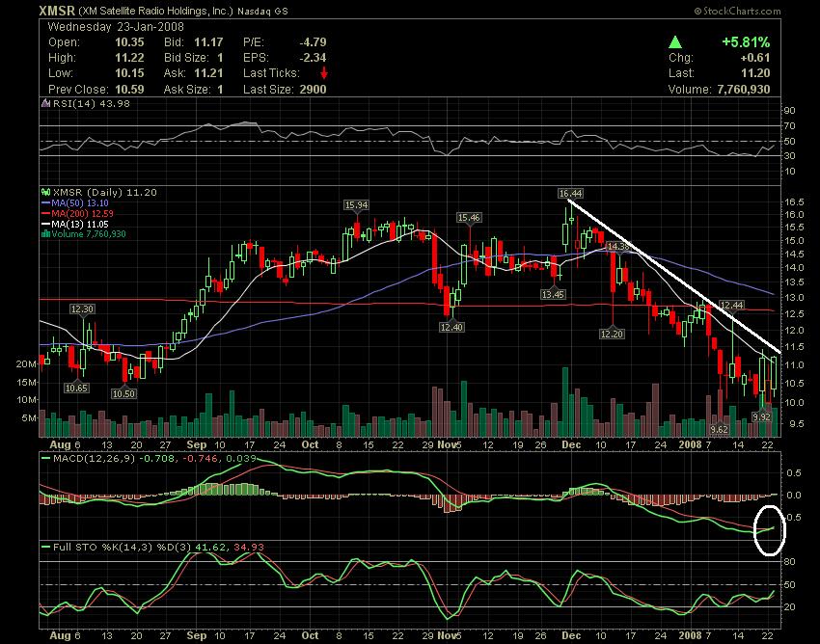Image resolution: width=820 pixels, height=644 pixels.
Task: Click the P/E value -4.79
Action: tap(313, 42)
